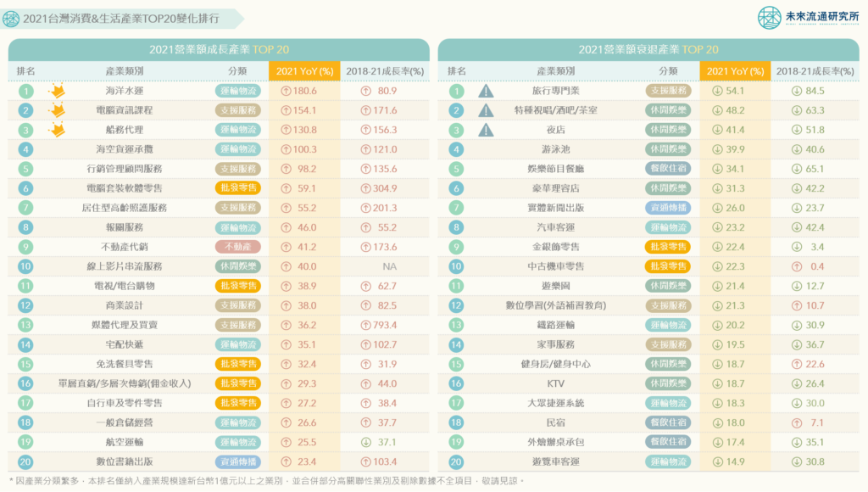Click rank badge 20 beside 數位書籍出版
The width and height of the screenshot is (868, 492).
(x=25, y=461)
